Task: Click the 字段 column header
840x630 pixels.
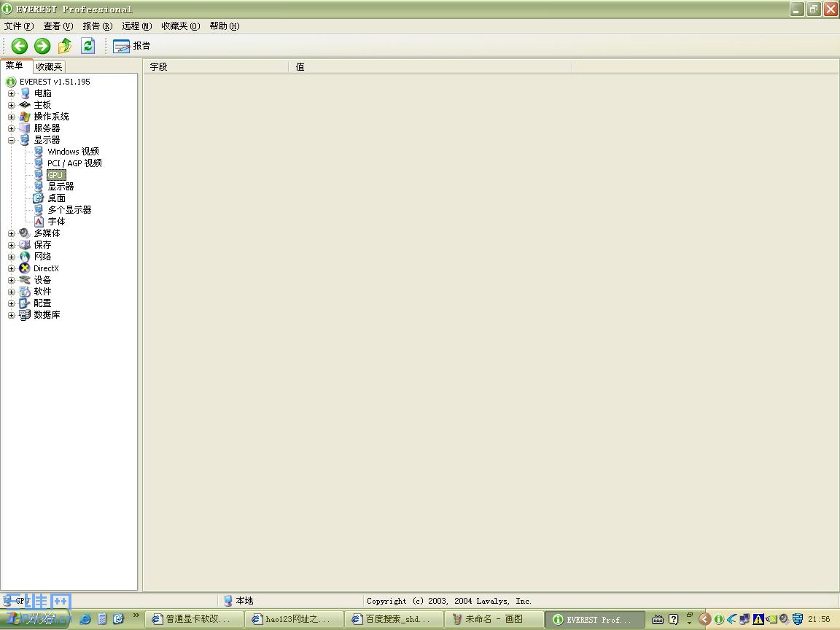Action: pos(216,67)
